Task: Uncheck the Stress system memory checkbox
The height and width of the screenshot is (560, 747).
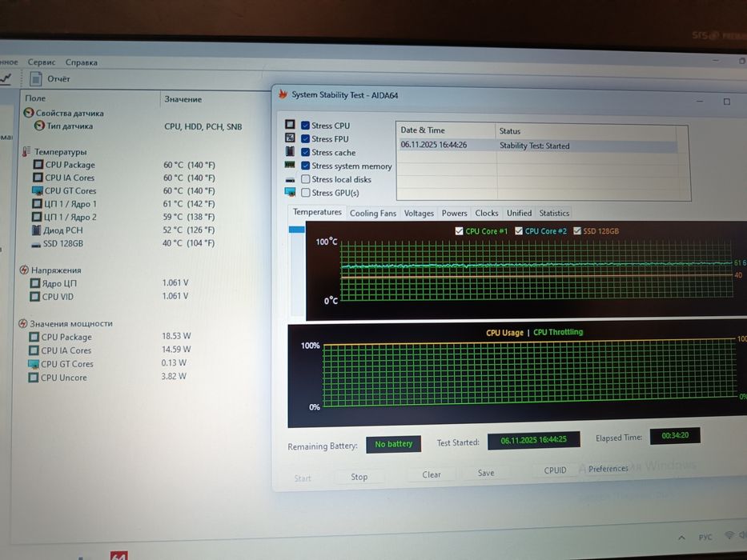Action: point(305,166)
